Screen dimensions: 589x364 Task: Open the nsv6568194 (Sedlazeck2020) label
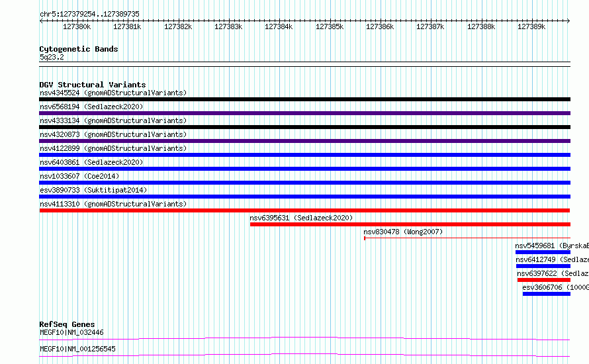click(x=91, y=107)
